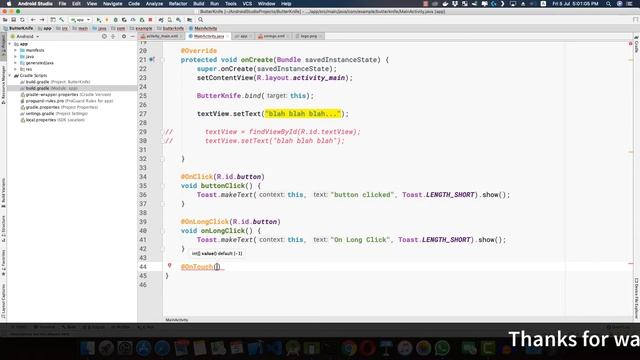Click the red error bulb on line 44
This screenshot has width=640, height=360.
click(x=169, y=266)
